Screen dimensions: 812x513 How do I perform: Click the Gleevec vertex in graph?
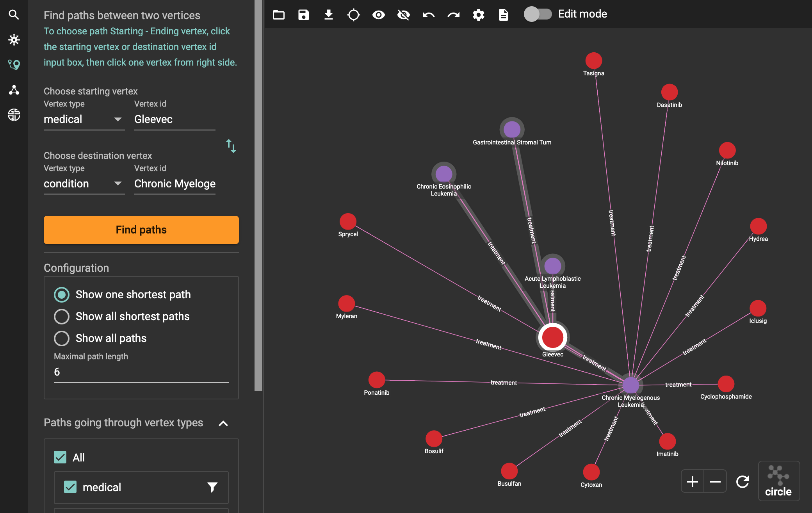[552, 337]
